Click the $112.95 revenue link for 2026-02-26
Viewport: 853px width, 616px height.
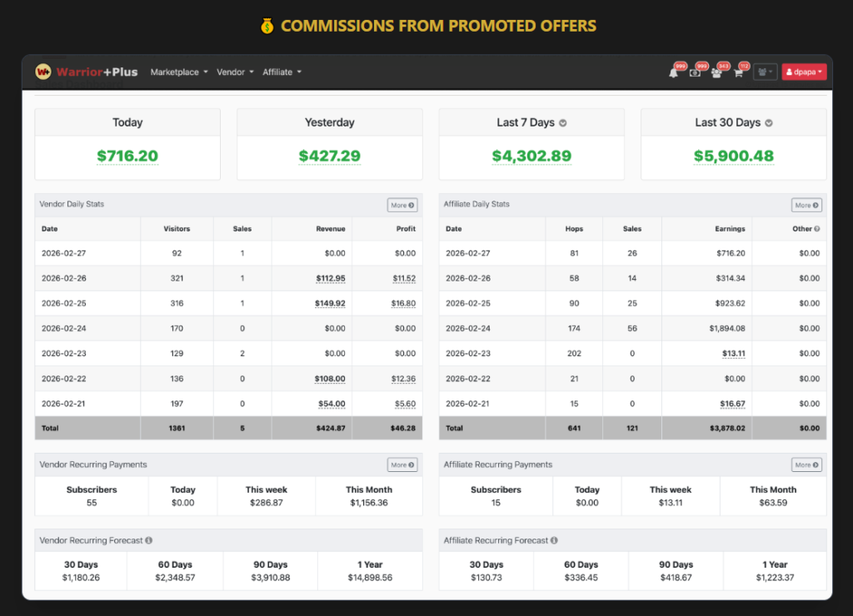pos(332,278)
